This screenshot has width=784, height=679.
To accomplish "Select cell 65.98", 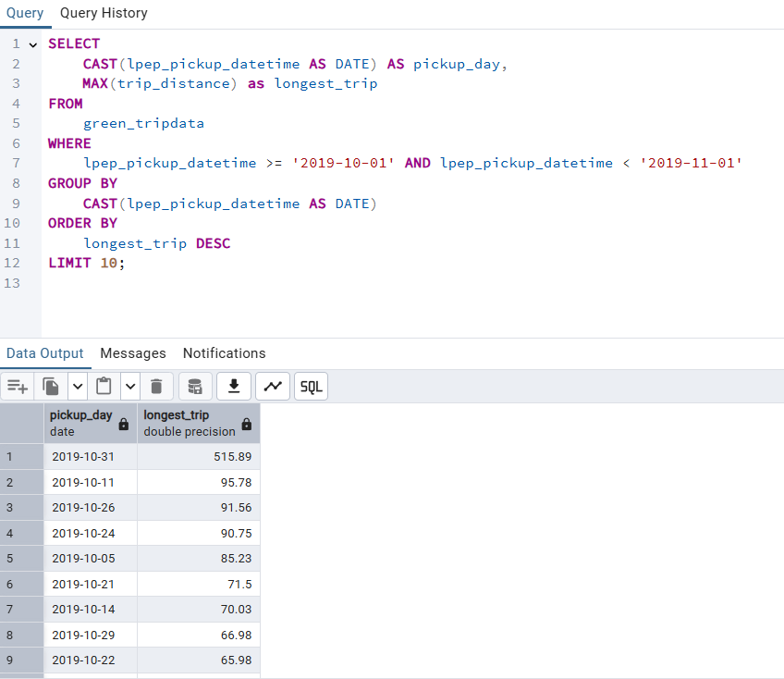I will coord(199,660).
